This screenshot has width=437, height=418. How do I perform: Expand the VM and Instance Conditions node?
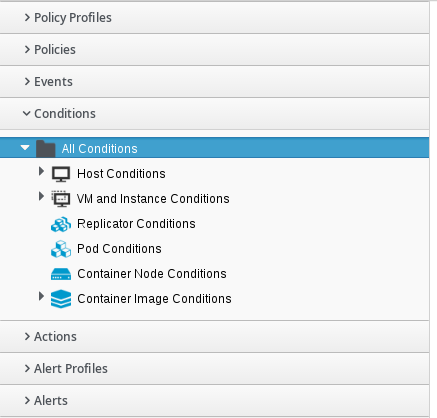pyautogui.click(x=41, y=196)
